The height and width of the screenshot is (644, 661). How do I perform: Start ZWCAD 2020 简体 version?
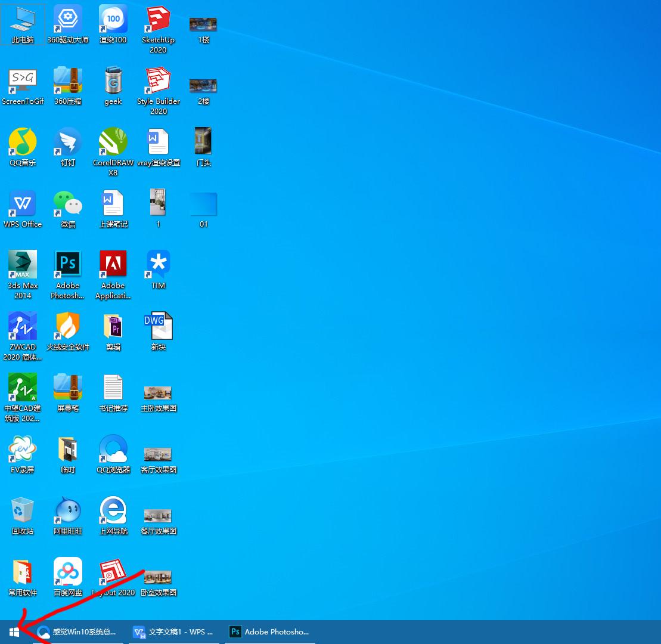click(x=22, y=327)
